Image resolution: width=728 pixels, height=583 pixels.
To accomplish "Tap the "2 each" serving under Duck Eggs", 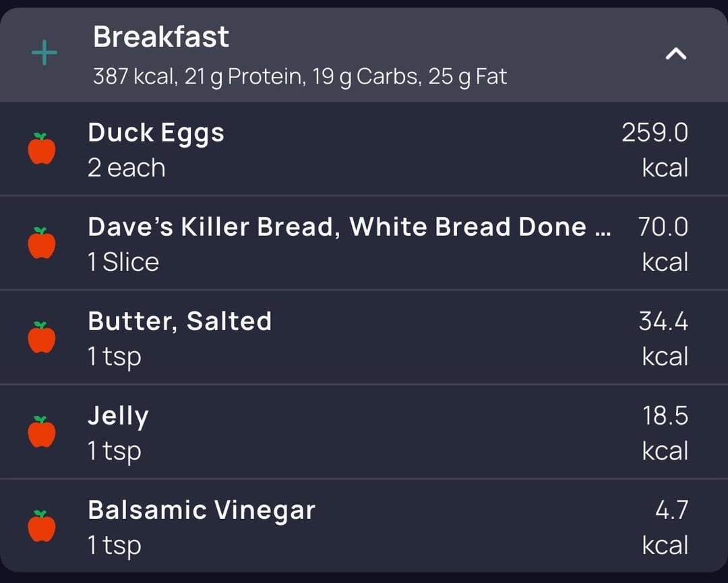I will (126, 168).
